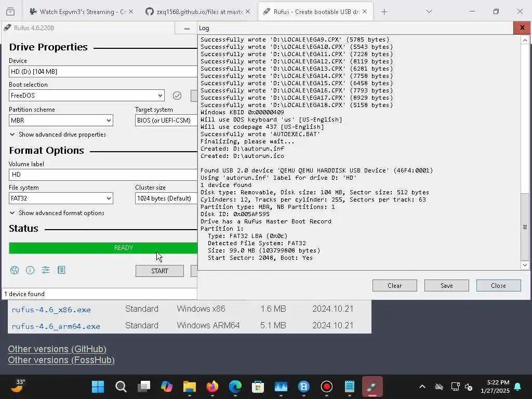This screenshot has width=532, height=399.
Task: Click 'Finalizing, please wait...' log line
Action: [247, 141]
